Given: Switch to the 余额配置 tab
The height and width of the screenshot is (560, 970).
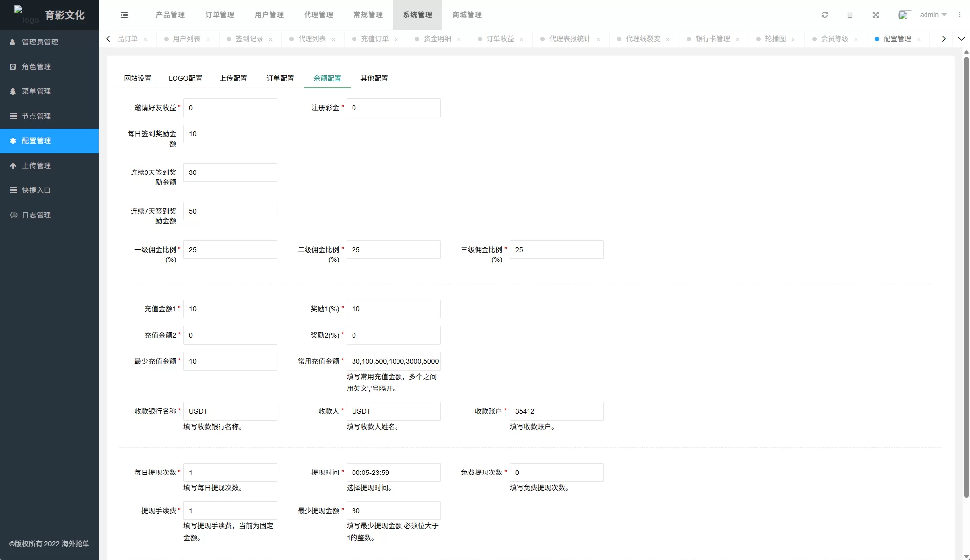Looking at the screenshot, I should 327,78.
